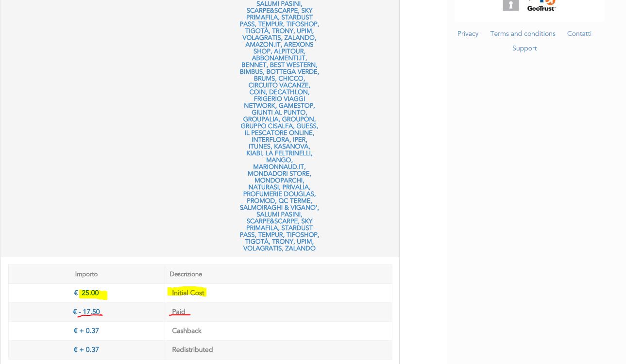
Task: Click the 'ABBONAMENTI.IT,' merchant line
Action: point(279,58)
